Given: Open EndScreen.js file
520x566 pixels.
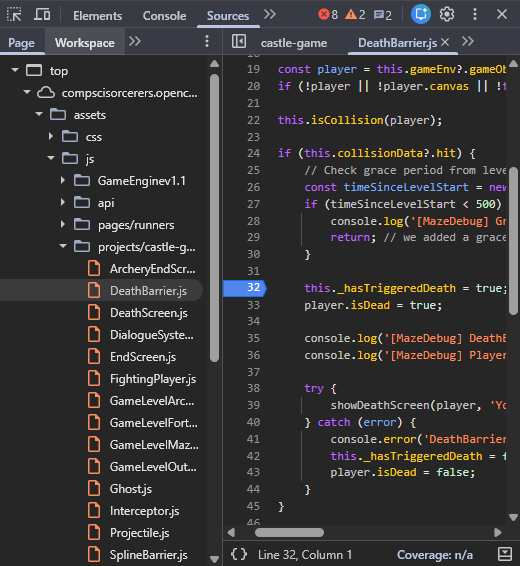Looking at the screenshot, I should (143, 357).
